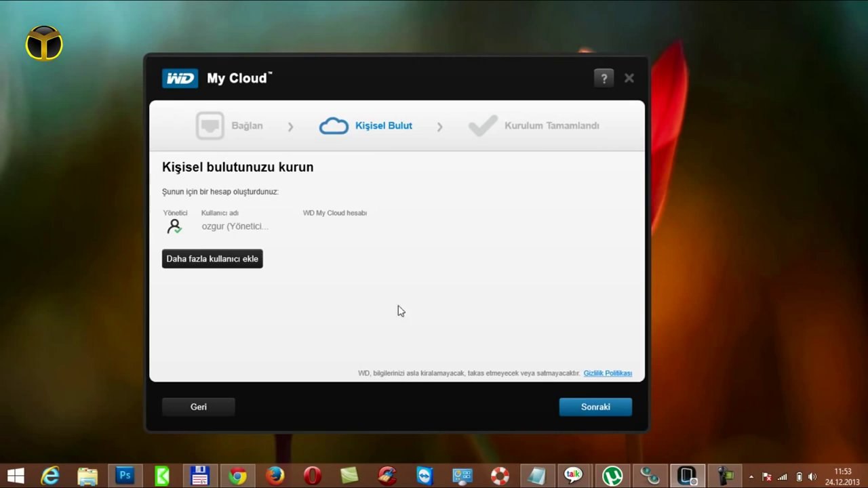Open the Kişisel Bulut step tab
Image resolution: width=868 pixels, height=488 pixels.
pos(384,126)
